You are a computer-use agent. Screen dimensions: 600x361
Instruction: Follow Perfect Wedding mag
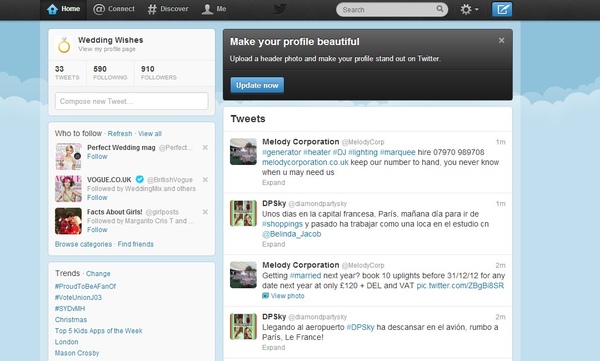[97, 157]
